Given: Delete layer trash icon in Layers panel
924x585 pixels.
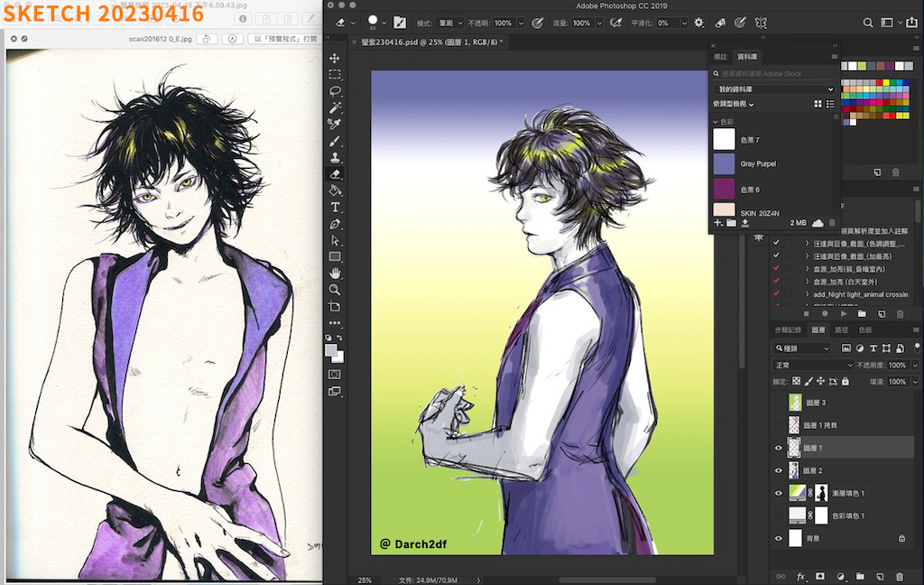Looking at the screenshot, I should (x=900, y=576).
